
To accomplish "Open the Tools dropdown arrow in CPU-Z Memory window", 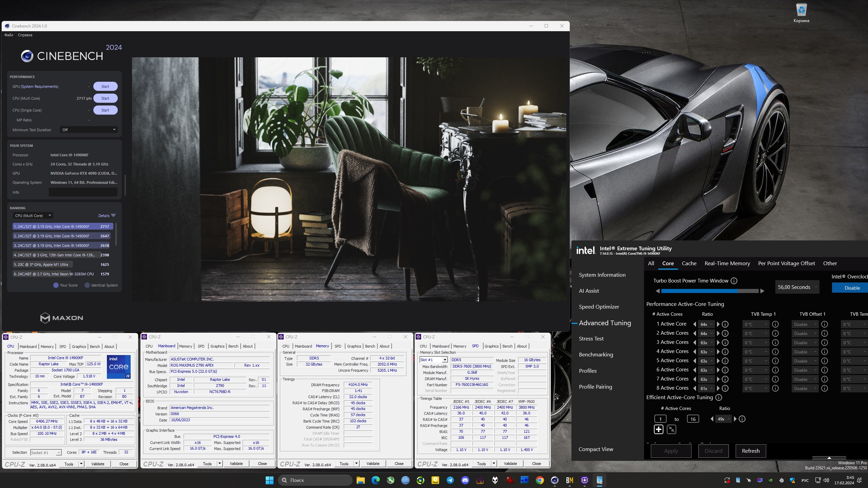I will [x=356, y=464].
